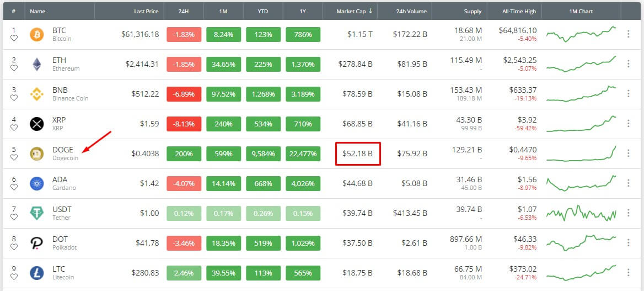Open the three-dot menu for BTC

click(x=628, y=34)
